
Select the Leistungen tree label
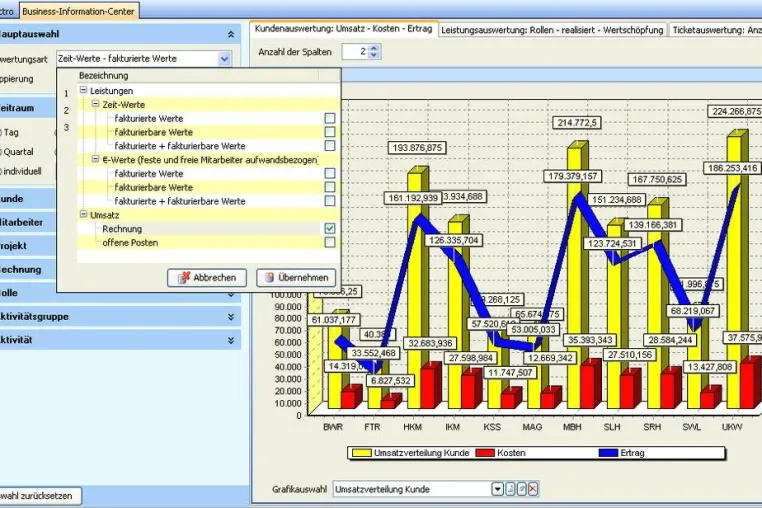tap(111, 91)
